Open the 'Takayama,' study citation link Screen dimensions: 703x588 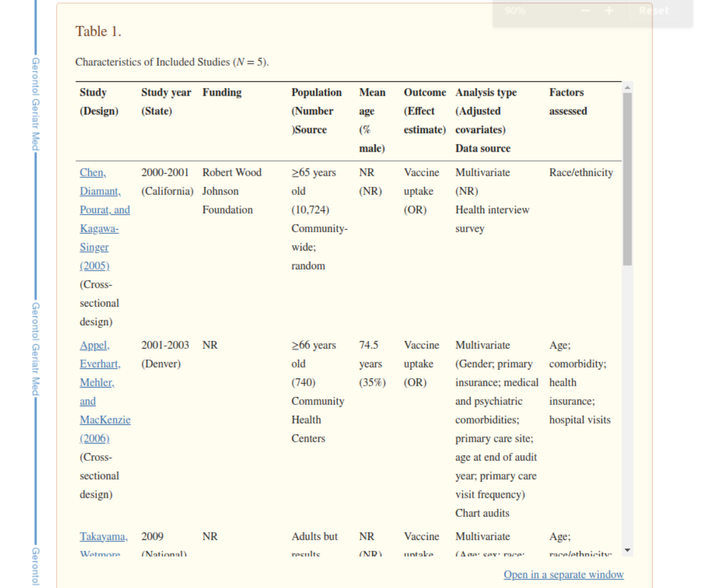[103, 536]
